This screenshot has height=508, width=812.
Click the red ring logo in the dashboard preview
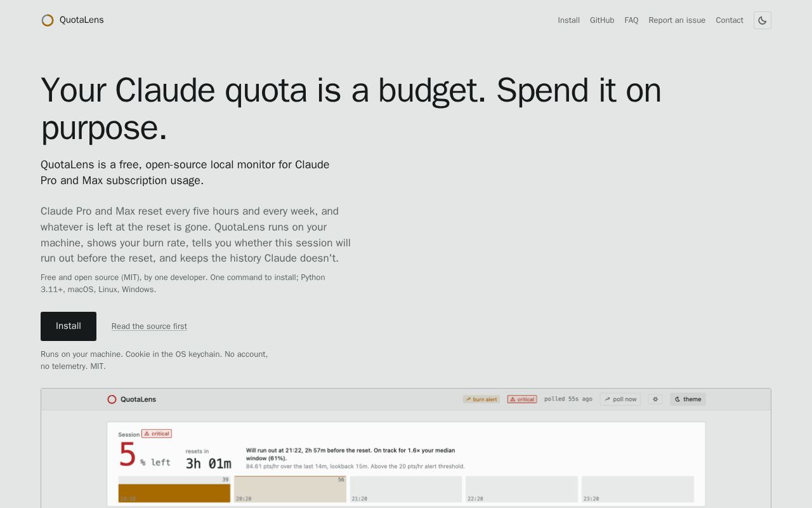[x=112, y=399]
